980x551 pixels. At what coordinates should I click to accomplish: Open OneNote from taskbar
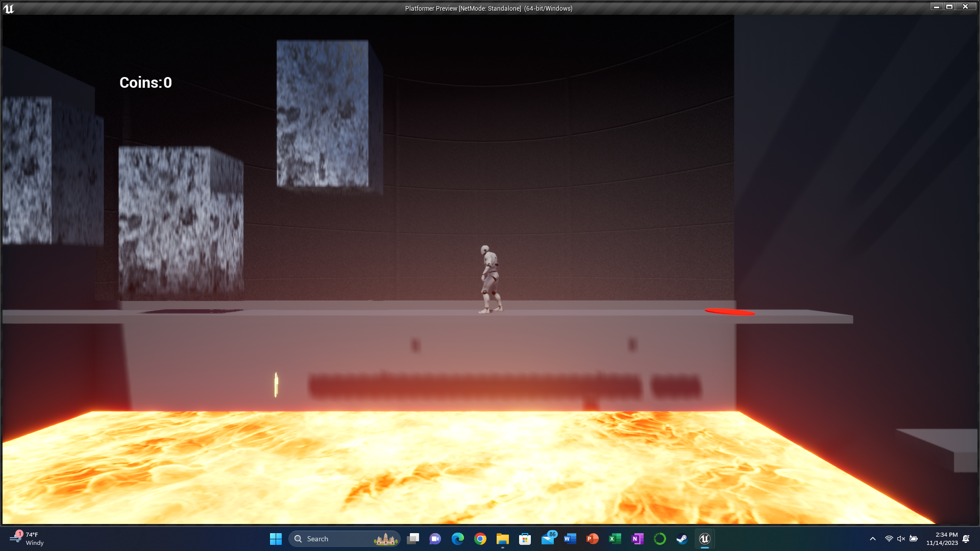pyautogui.click(x=638, y=539)
